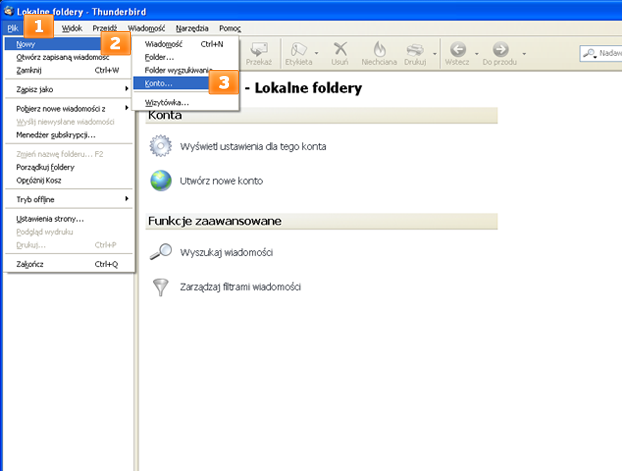Click Wyszukaj wiadomości link
The width and height of the screenshot is (622, 471).
tap(227, 252)
